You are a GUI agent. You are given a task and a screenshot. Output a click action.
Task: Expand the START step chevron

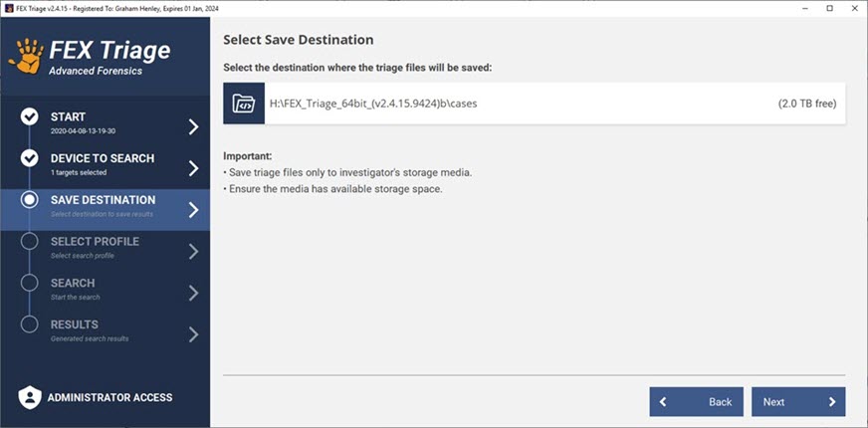(x=193, y=126)
